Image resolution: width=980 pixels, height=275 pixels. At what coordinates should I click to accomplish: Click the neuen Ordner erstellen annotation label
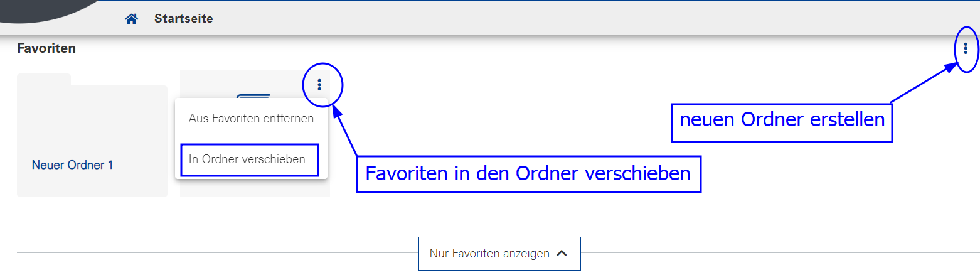point(782,120)
